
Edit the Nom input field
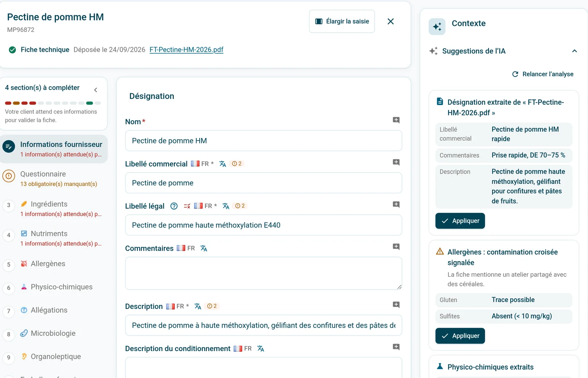click(x=263, y=141)
